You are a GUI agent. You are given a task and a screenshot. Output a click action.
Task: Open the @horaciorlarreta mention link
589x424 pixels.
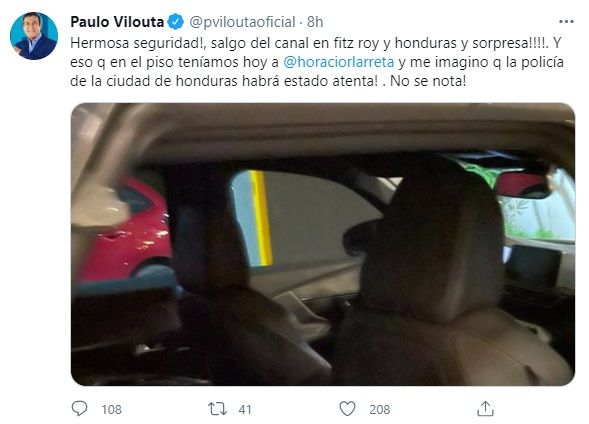click(x=338, y=62)
